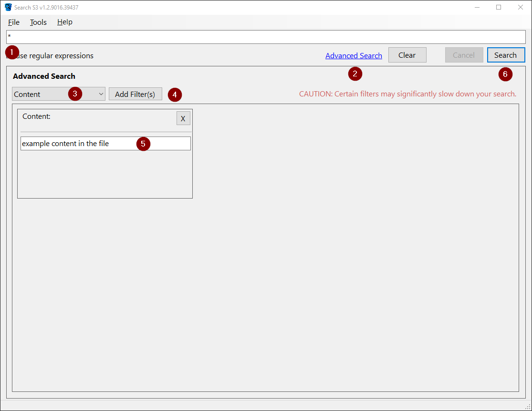Click the CAUTION warning text
The width and height of the screenshot is (532, 411).
407,94
